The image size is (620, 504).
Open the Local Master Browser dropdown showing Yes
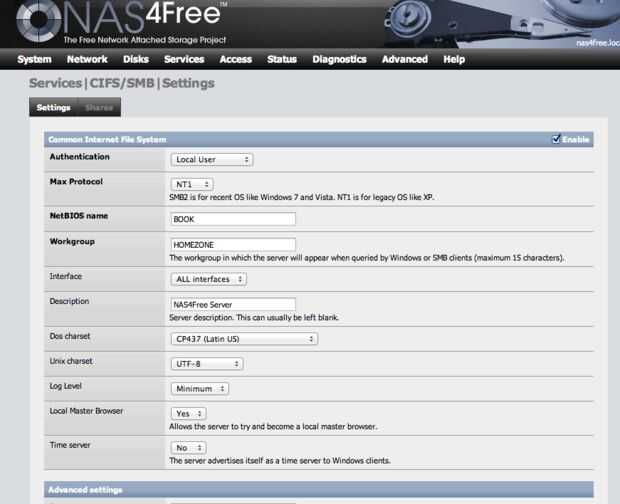189,413
